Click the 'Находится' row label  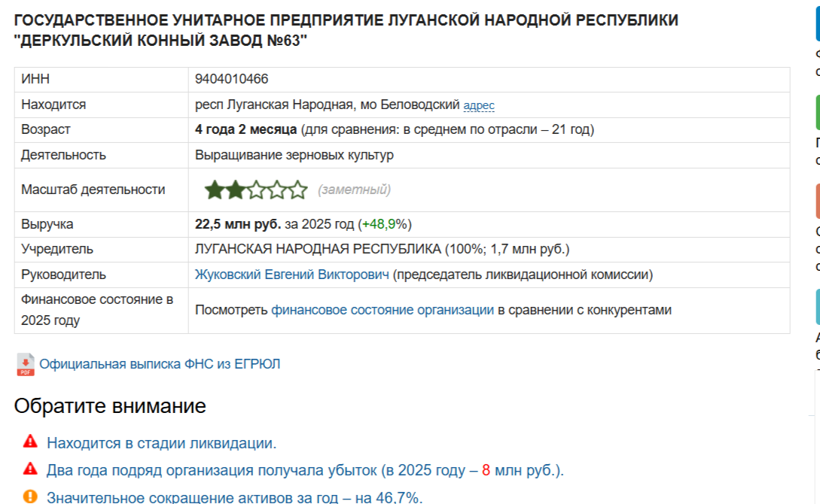[x=53, y=105]
